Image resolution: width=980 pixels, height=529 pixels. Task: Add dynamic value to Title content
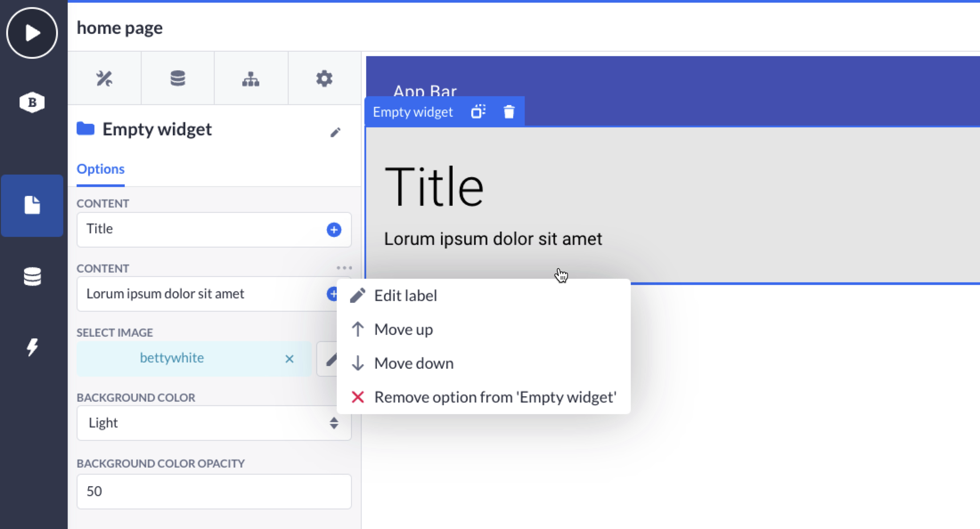[334, 230]
